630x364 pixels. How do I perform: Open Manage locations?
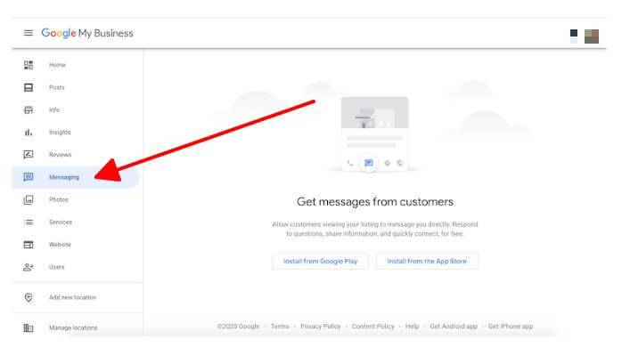point(73,328)
